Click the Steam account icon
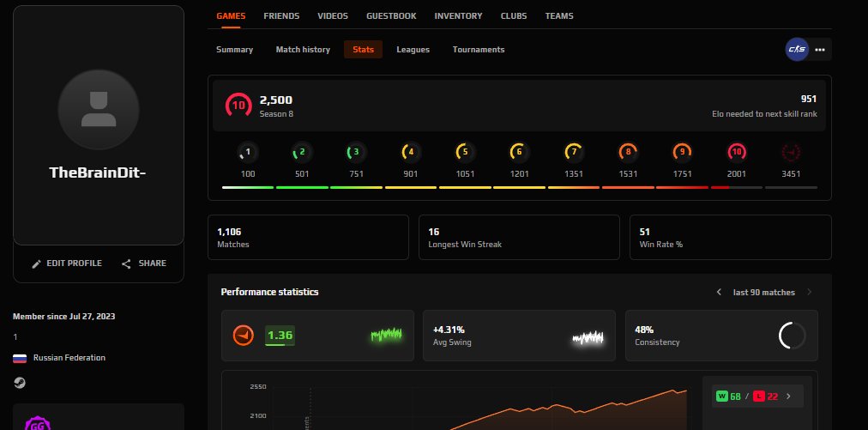Screen dimensions: 868x430 (20, 383)
